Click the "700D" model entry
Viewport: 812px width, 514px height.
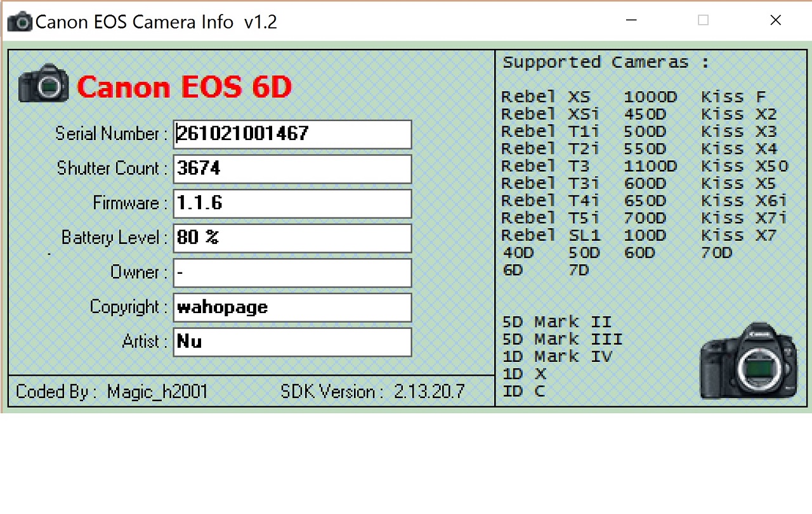point(645,218)
